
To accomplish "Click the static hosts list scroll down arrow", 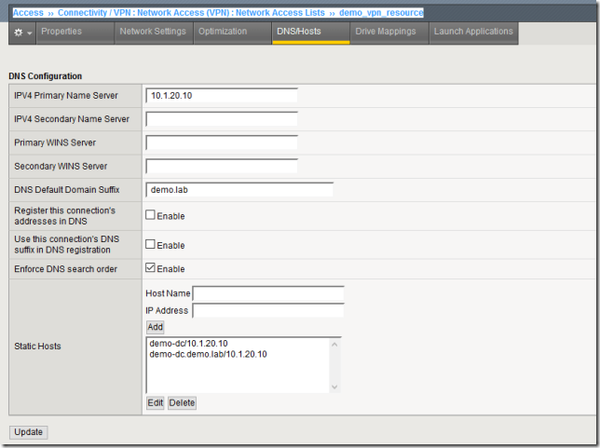I will (334, 387).
